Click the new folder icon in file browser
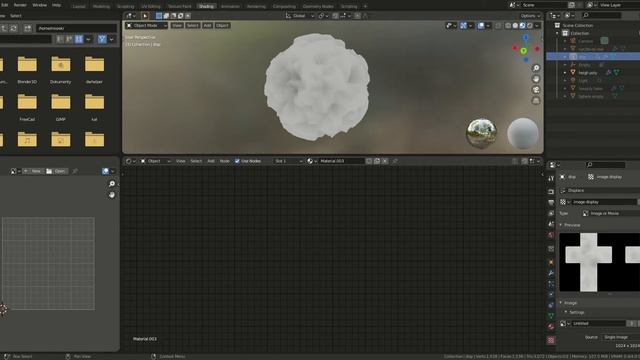This screenshot has height=360, width=640. [x=27, y=28]
